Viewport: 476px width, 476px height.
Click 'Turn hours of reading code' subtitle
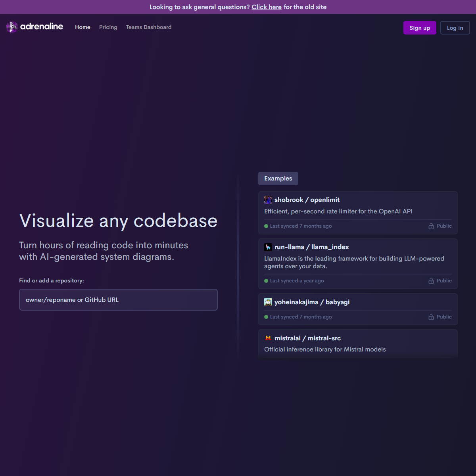tap(104, 251)
